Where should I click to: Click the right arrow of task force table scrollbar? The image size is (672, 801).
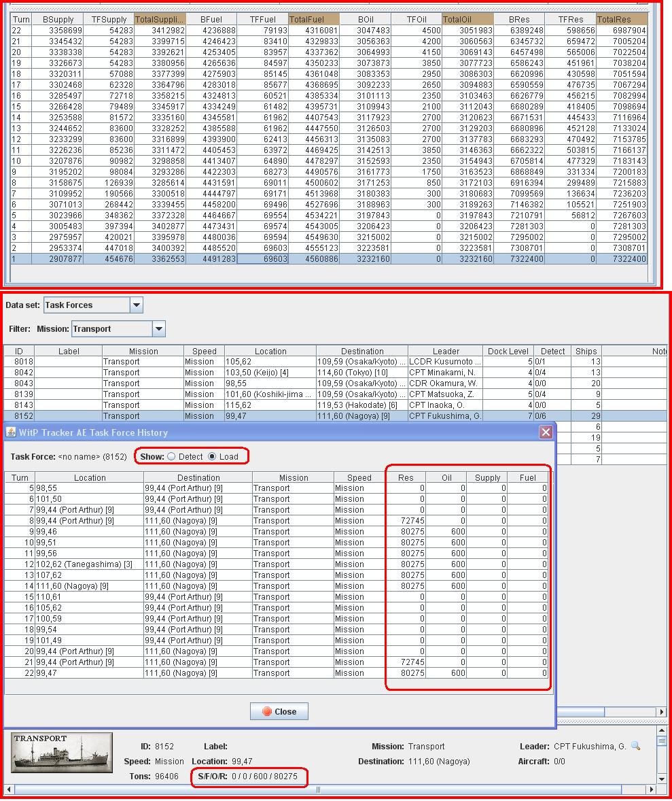click(662, 712)
